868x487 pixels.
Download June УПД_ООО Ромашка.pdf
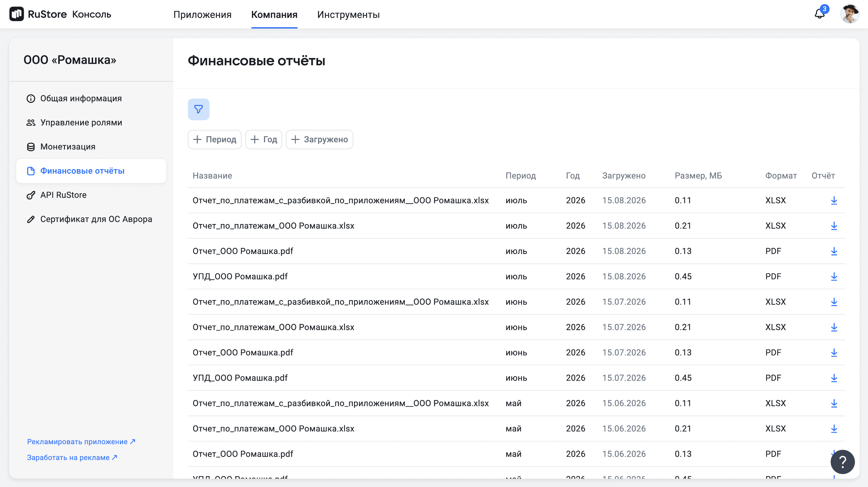coord(834,378)
